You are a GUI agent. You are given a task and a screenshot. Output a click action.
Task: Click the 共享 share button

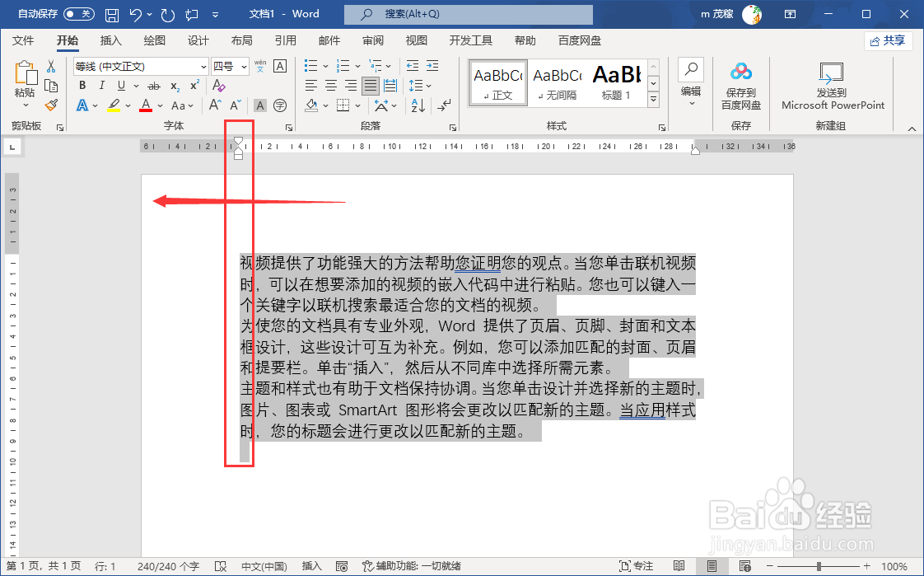[888, 40]
